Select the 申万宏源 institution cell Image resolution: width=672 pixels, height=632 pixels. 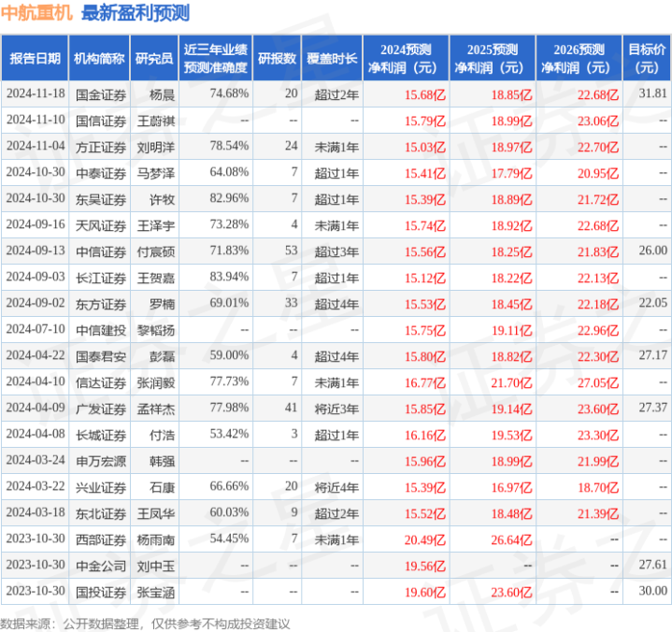pos(101,461)
